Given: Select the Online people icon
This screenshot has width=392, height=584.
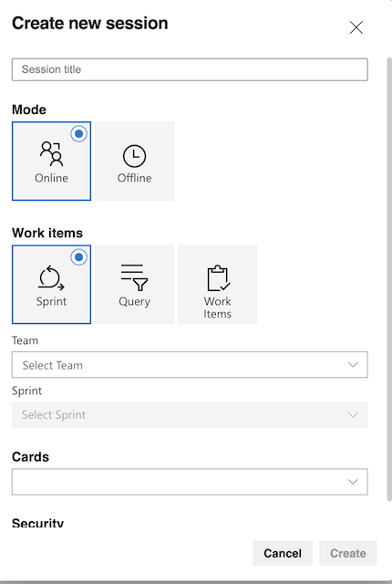Looking at the screenshot, I should [x=51, y=153].
